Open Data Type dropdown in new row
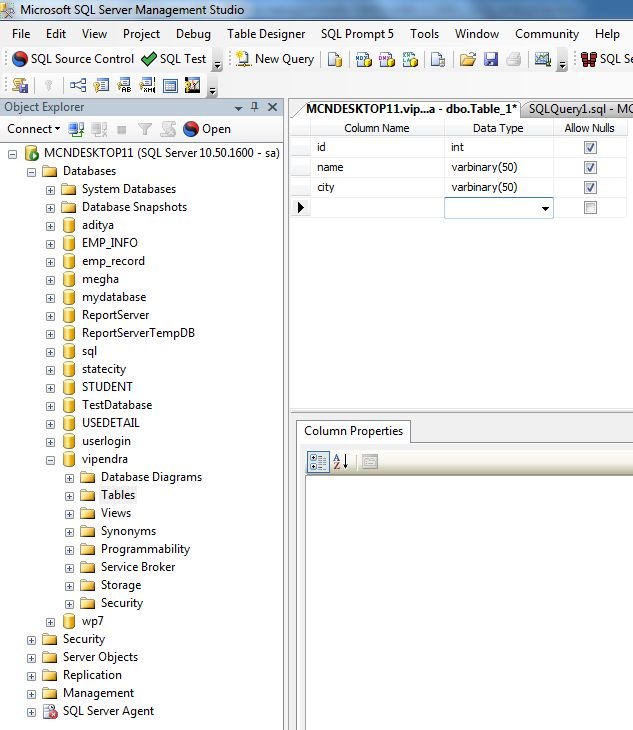This screenshot has height=730, width=633. tap(545, 208)
